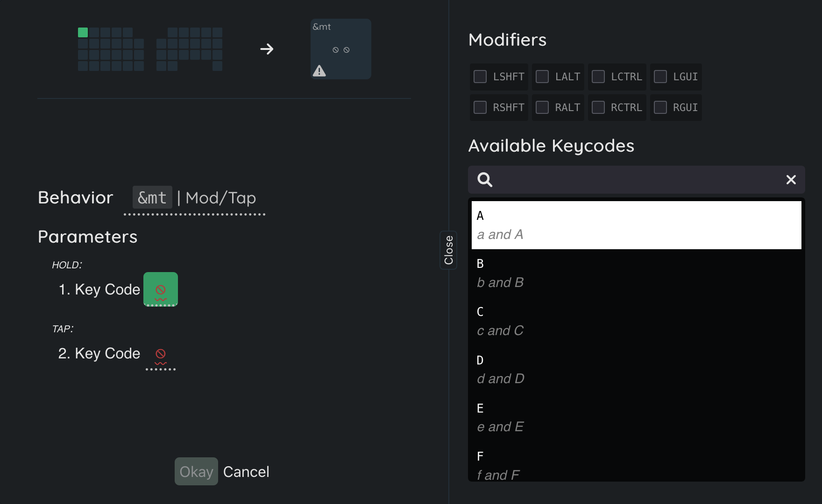Click the &mt key preview tile
Image resolution: width=822 pixels, height=504 pixels.
click(341, 49)
